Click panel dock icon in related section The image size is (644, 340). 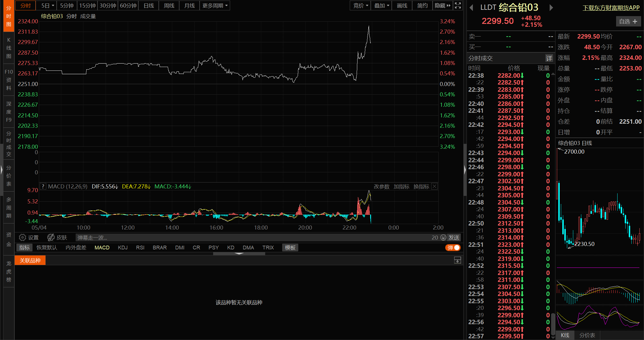point(457,260)
